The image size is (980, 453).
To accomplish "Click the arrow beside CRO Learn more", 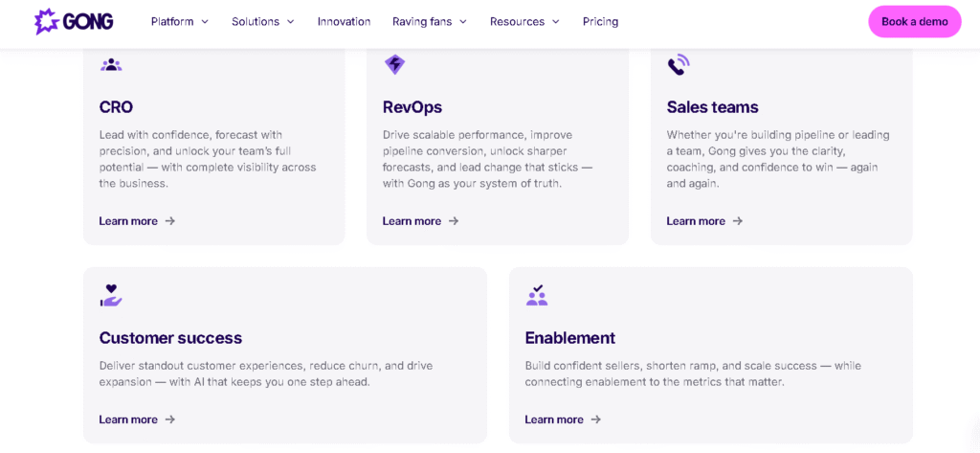I will pos(170,221).
